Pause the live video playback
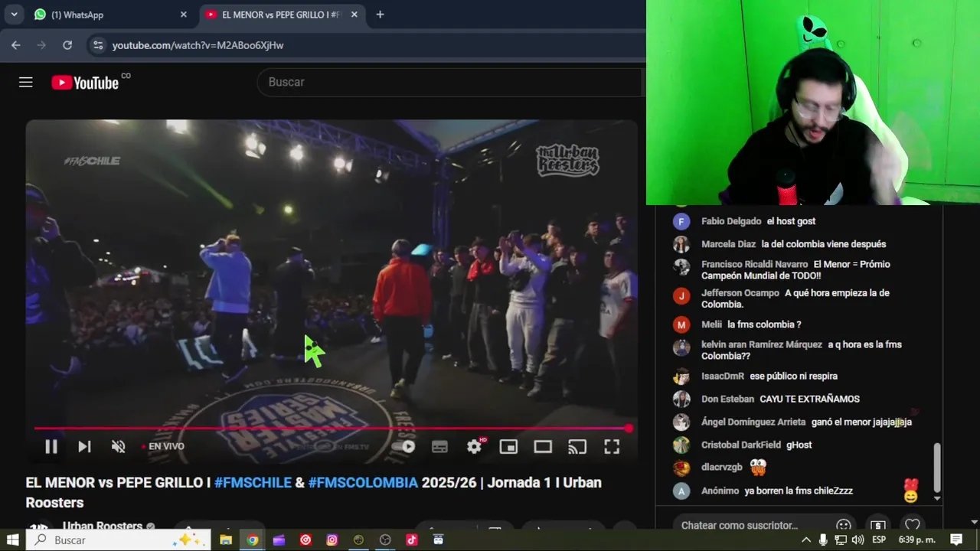 (x=51, y=447)
